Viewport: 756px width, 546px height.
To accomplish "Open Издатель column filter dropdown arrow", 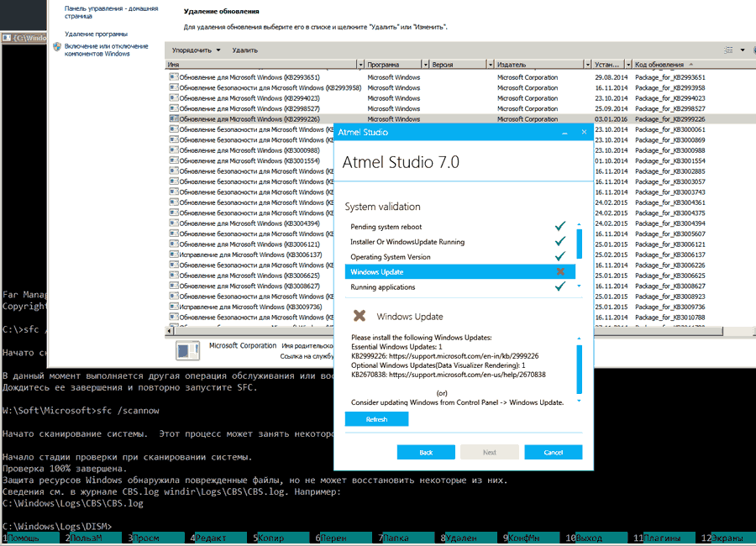I will 587,64.
